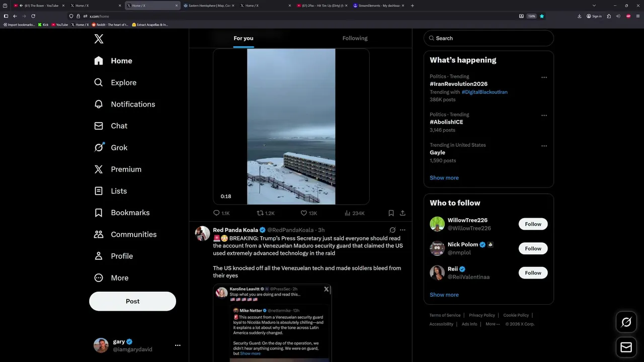Open Bookmarks in the sidebar

point(122,213)
